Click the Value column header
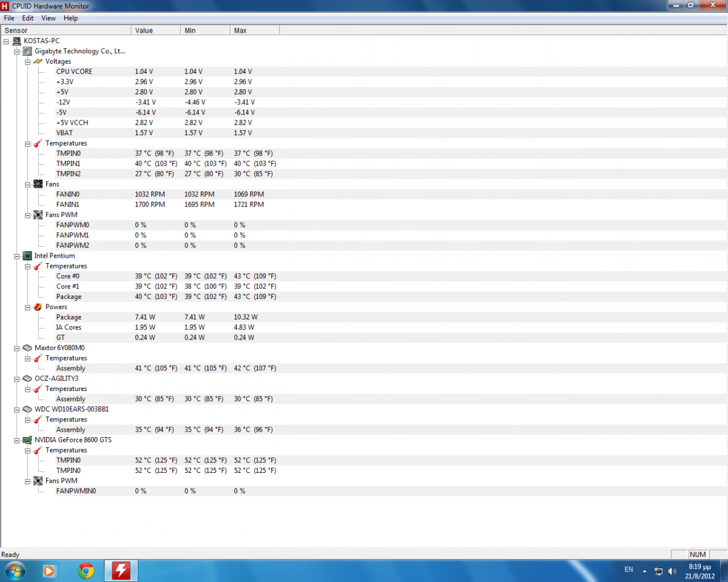The image size is (728, 582). pos(156,30)
